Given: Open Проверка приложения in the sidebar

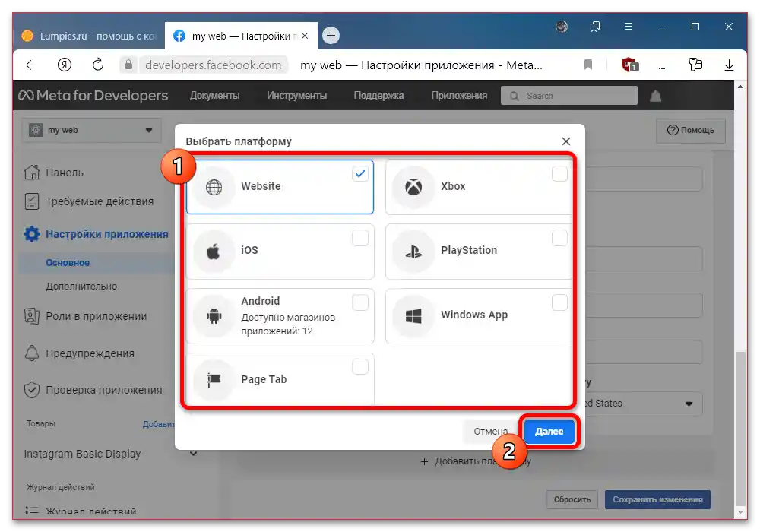Looking at the screenshot, I should tap(103, 390).
